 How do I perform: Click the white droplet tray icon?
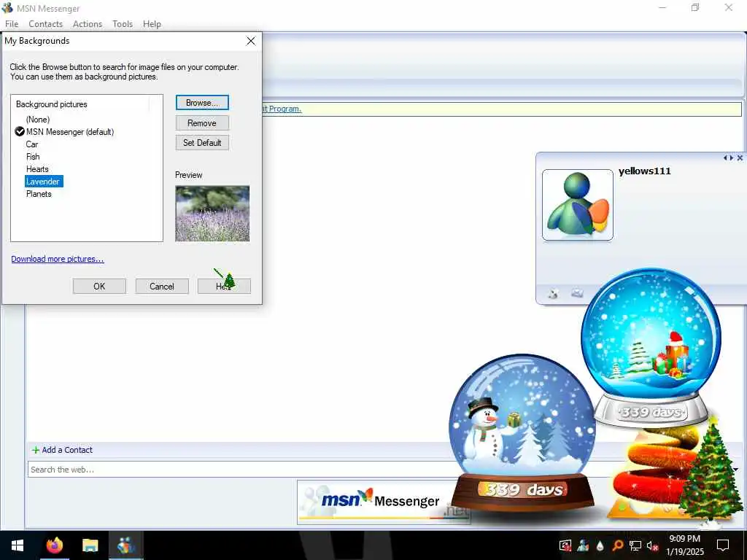600,545
